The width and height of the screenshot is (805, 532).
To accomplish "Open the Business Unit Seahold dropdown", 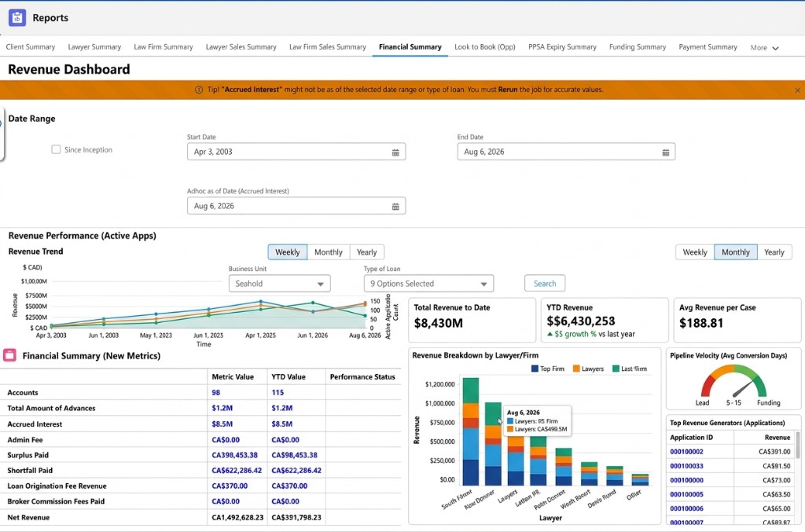I will pos(279,283).
